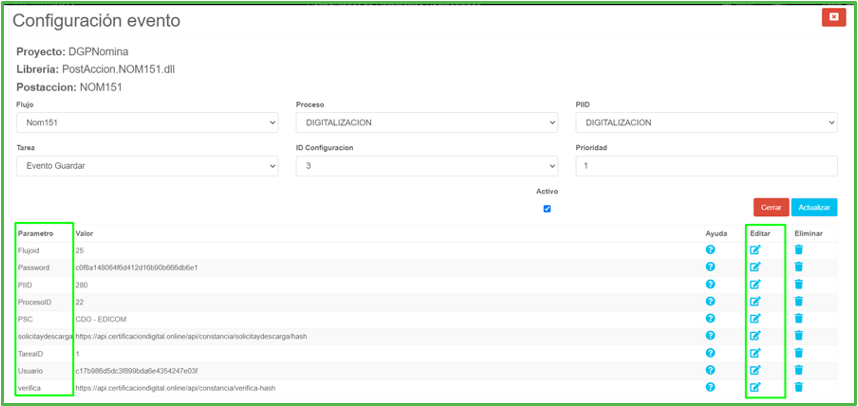Expand the Proceso dropdown
The width and height of the screenshot is (858, 406).
click(x=426, y=123)
